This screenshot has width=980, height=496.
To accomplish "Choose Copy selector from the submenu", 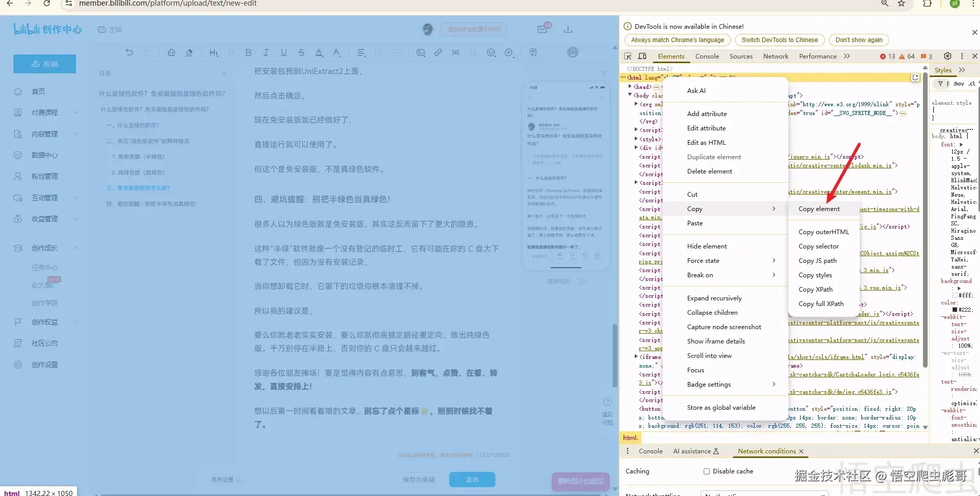I will click(x=824, y=246).
